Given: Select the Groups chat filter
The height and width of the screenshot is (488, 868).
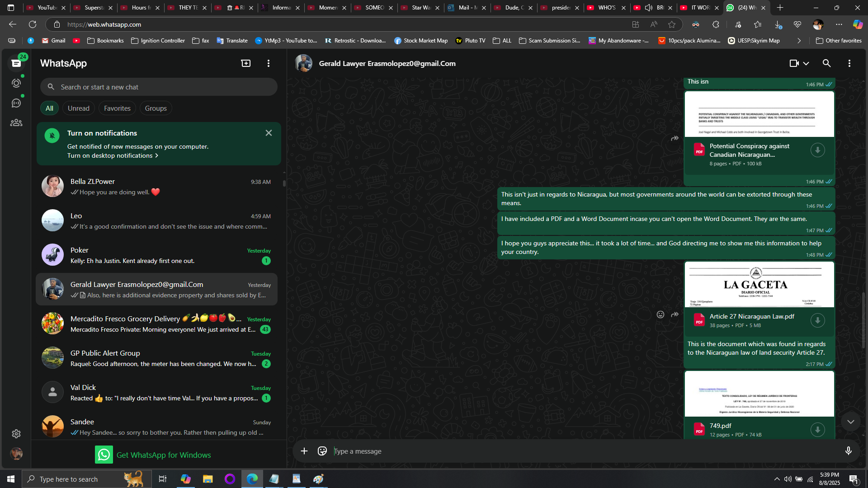Looking at the screenshot, I should pyautogui.click(x=156, y=108).
